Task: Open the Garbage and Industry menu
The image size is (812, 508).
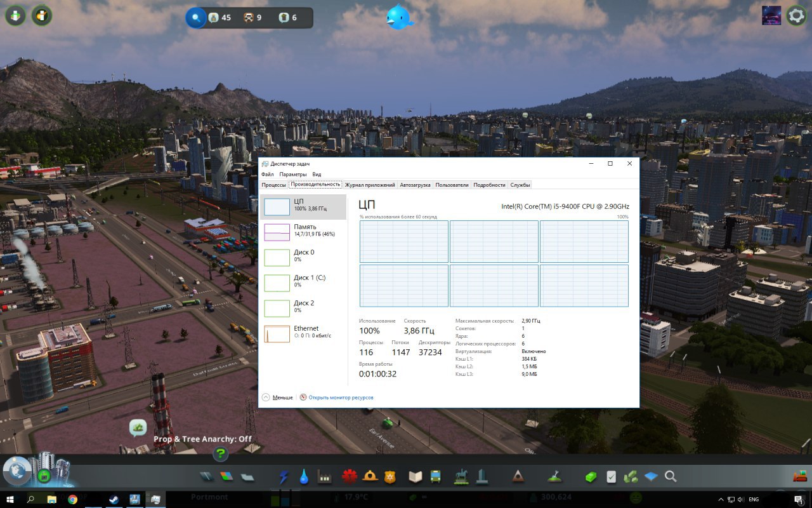Action: tap(325, 476)
